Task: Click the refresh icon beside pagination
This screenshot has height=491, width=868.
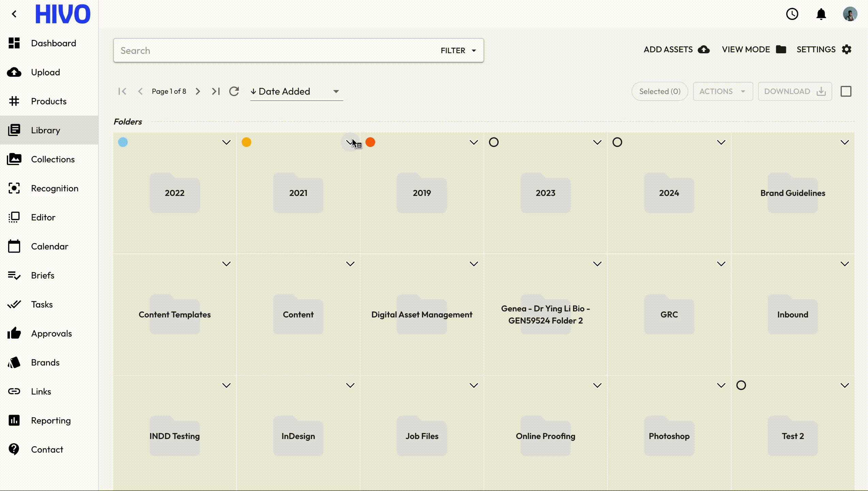Action: point(234,91)
